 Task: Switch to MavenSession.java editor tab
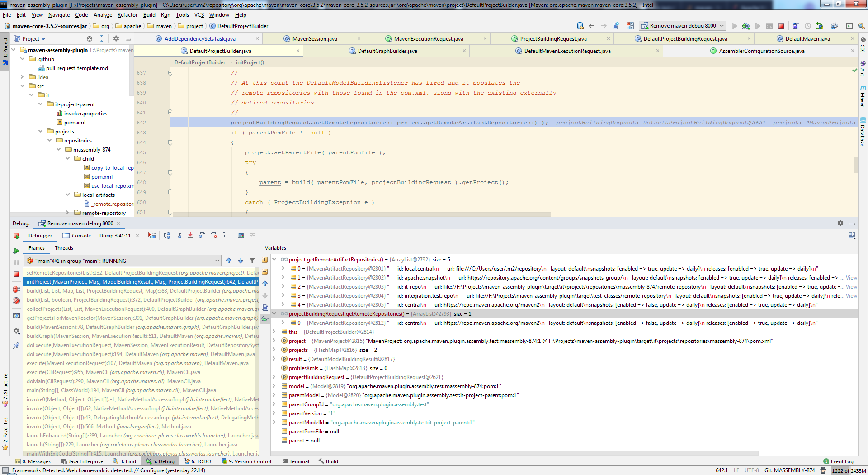point(315,39)
